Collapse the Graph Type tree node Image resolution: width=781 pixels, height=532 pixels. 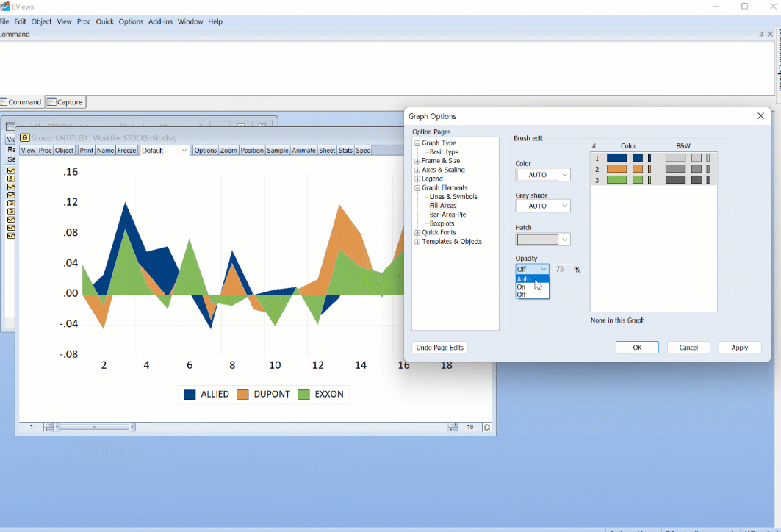point(417,143)
